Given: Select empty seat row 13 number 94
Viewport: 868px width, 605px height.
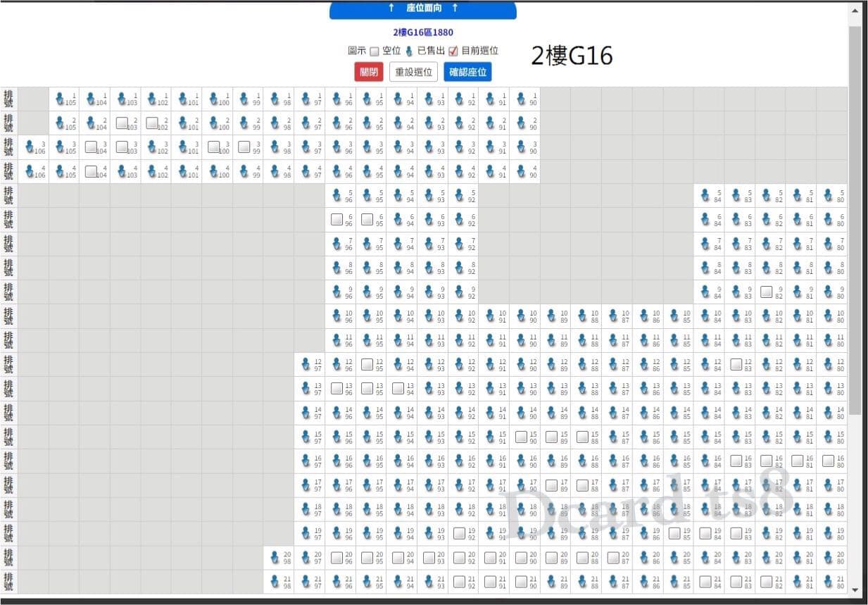Looking at the screenshot, I should pyautogui.click(x=398, y=388).
